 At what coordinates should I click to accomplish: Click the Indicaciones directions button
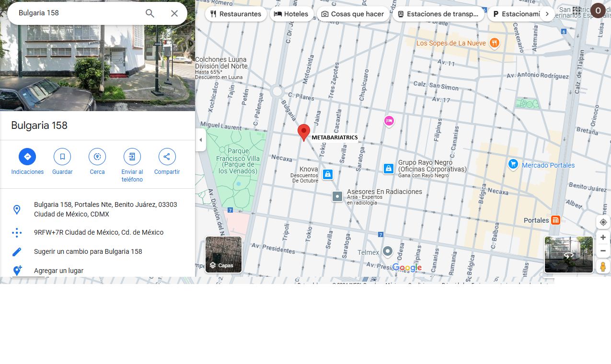point(27,157)
